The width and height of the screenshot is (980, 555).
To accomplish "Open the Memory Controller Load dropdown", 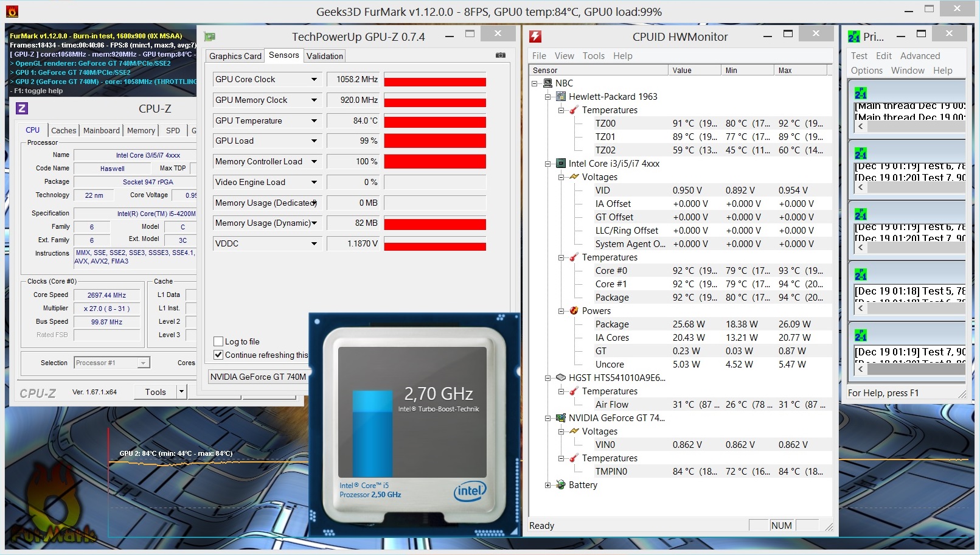I will pyautogui.click(x=314, y=161).
